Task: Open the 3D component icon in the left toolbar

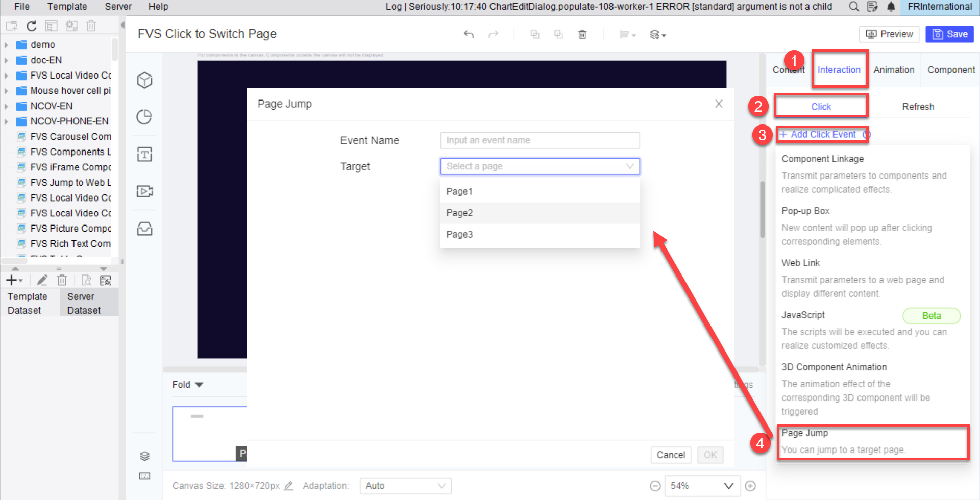Action: pyautogui.click(x=144, y=80)
